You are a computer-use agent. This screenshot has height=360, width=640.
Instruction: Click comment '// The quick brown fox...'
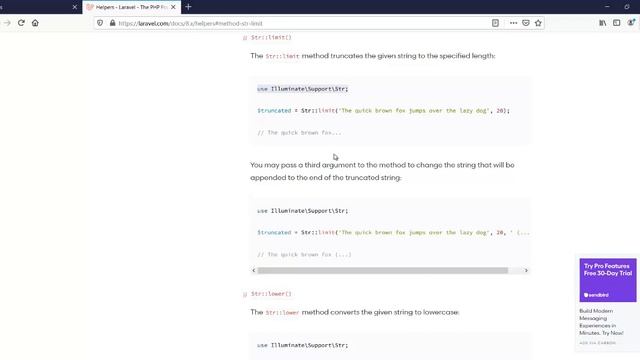[299, 133]
